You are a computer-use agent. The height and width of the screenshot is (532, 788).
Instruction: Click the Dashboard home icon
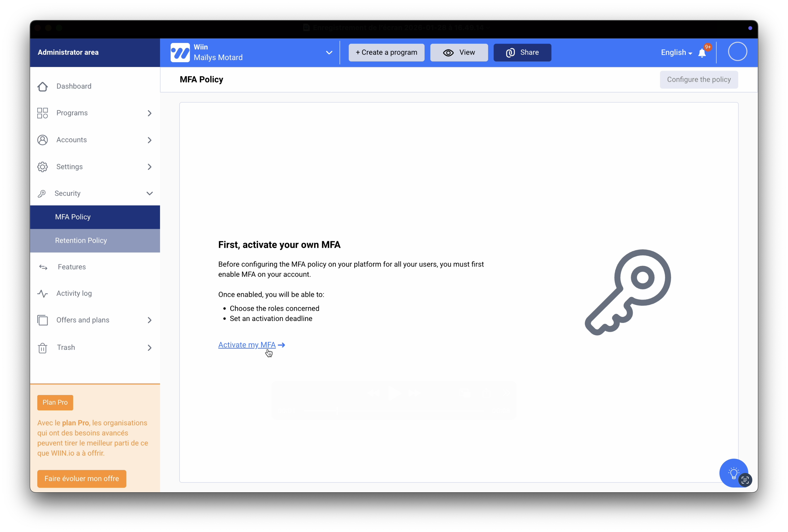point(43,86)
